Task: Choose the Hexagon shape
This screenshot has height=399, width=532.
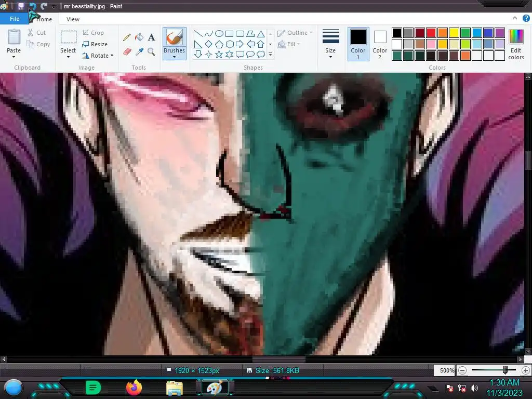Action: pyautogui.click(x=229, y=44)
